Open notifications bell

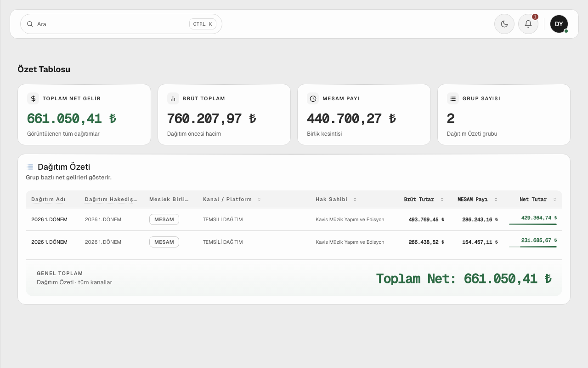point(528,24)
